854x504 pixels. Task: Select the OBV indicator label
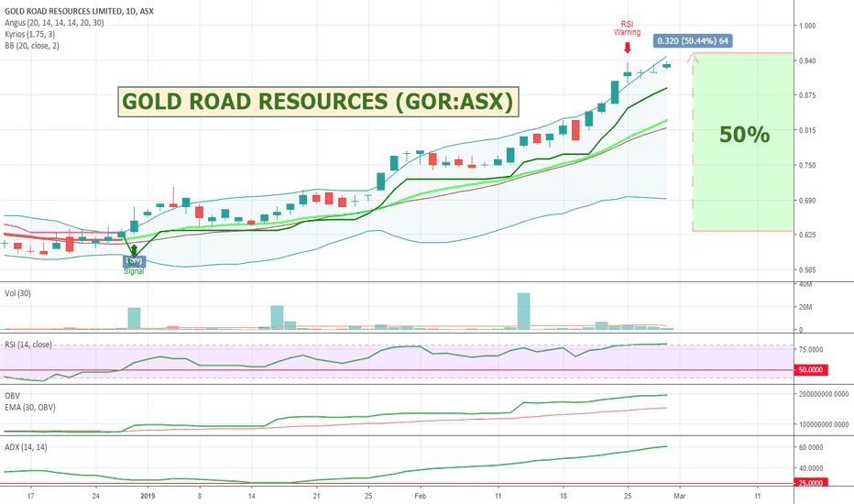(12, 396)
